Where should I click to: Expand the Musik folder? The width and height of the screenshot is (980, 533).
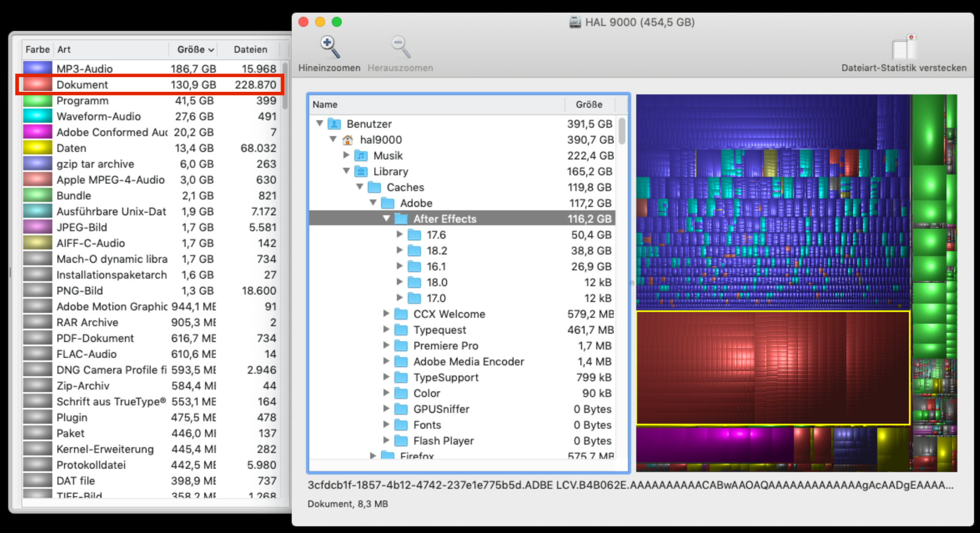pos(347,155)
